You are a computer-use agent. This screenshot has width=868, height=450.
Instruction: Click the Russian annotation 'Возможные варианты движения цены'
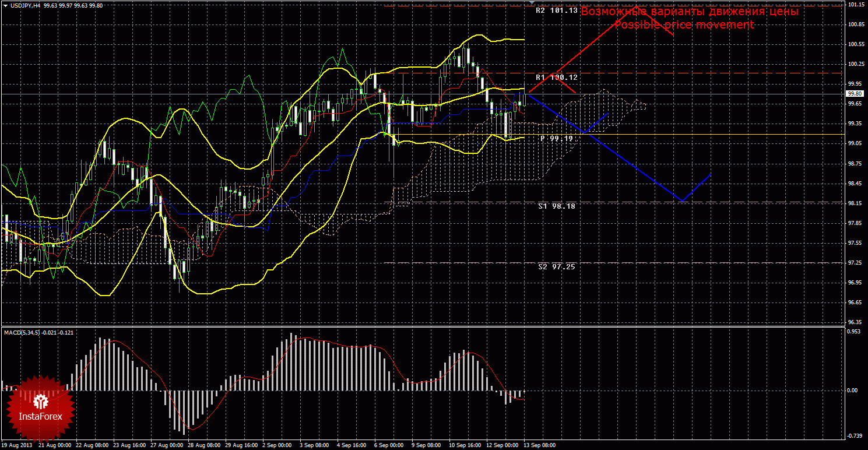[x=690, y=12]
